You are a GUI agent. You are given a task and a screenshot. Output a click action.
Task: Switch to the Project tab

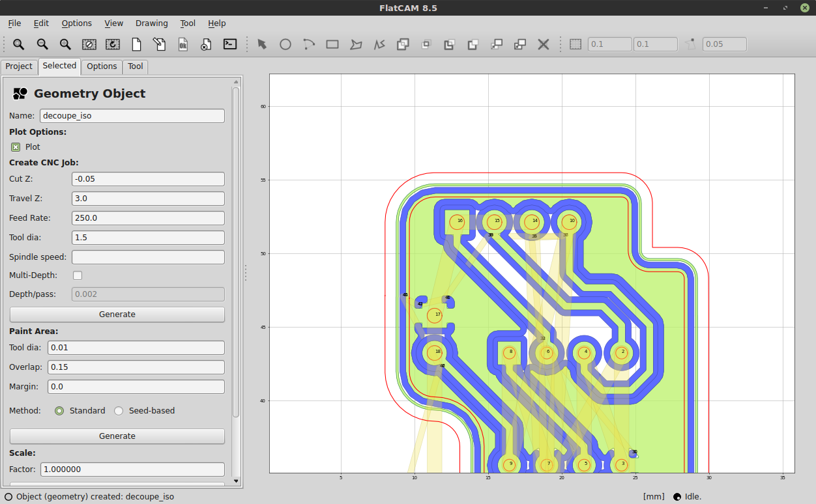click(x=19, y=66)
